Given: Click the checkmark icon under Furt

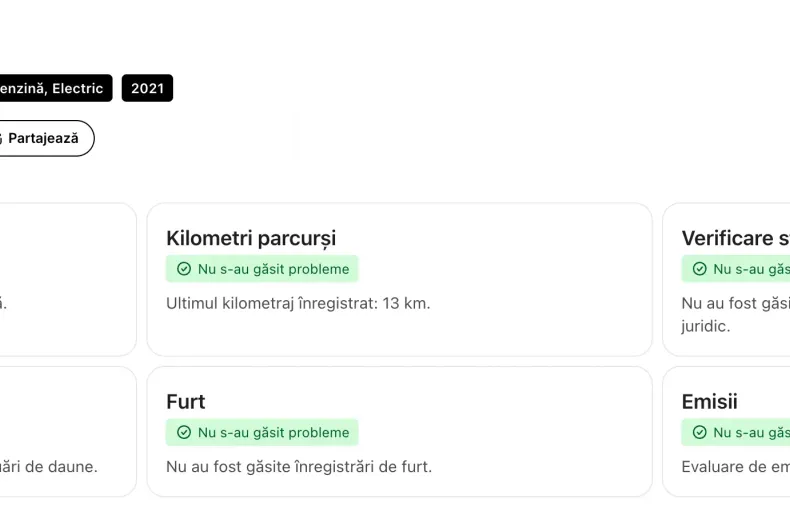Looking at the screenshot, I should (184, 433).
